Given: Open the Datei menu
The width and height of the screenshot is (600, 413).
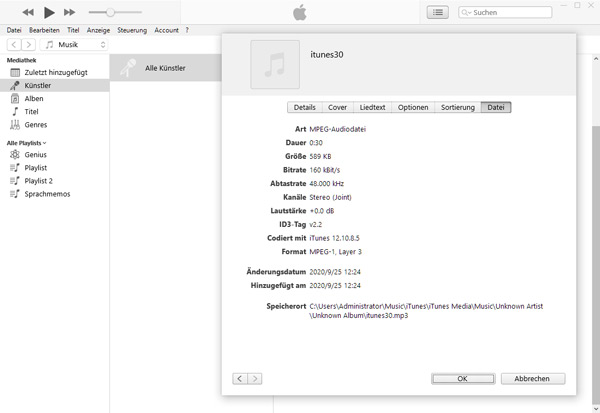Looking at the screenshot, I should pyautogui.click(x=14, y=30).
